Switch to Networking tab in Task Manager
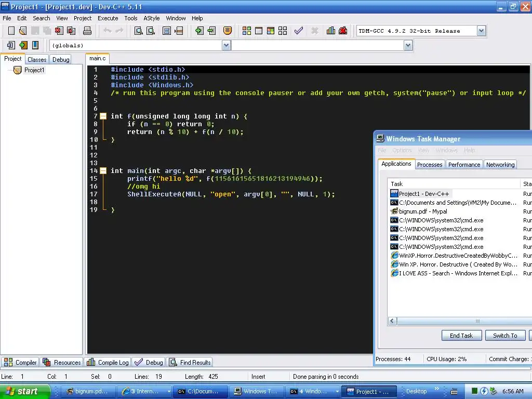Screen dimensions: 532x399 coord(500,165)
